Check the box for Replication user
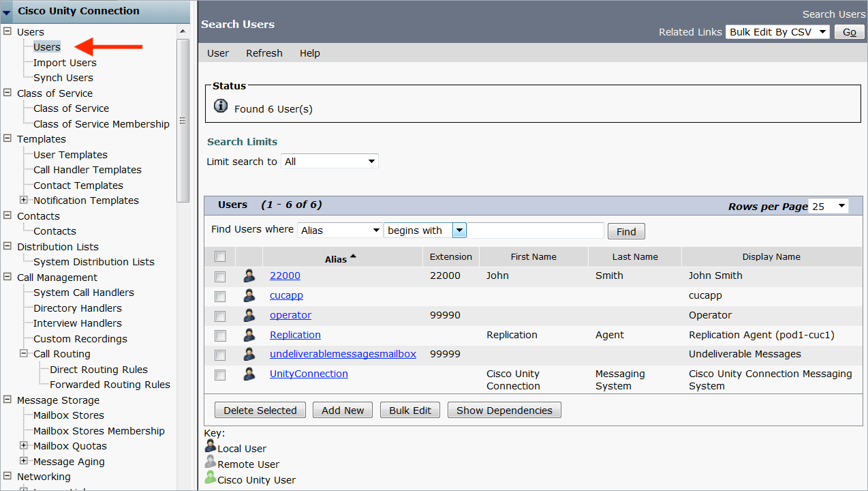Viewport: 868px width, 491px height. point(220,336)
